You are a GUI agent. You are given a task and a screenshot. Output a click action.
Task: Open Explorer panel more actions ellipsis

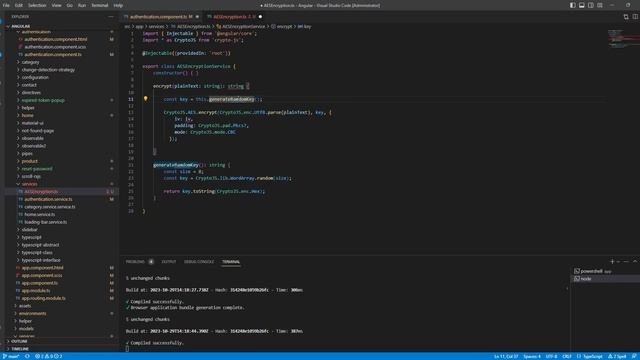point(111,17)
